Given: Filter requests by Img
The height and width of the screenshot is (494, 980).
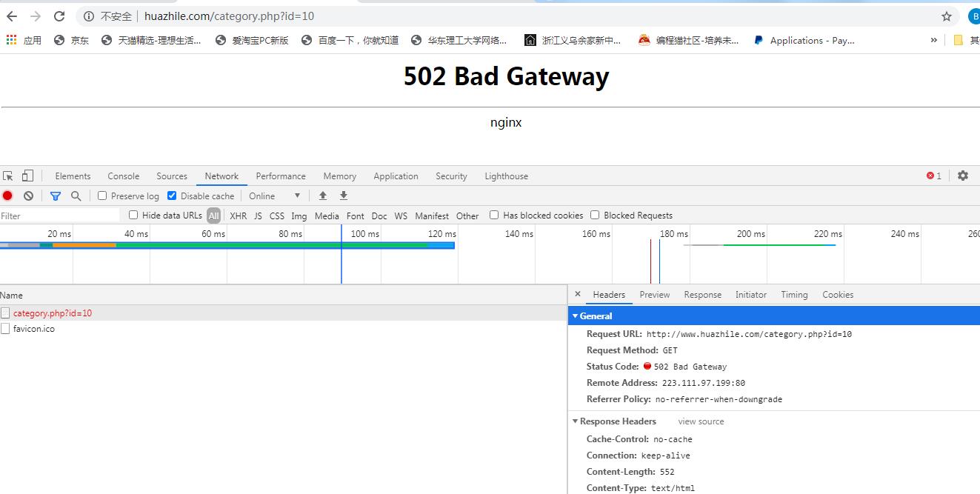Looking at the screenshot, I should 299,216.
